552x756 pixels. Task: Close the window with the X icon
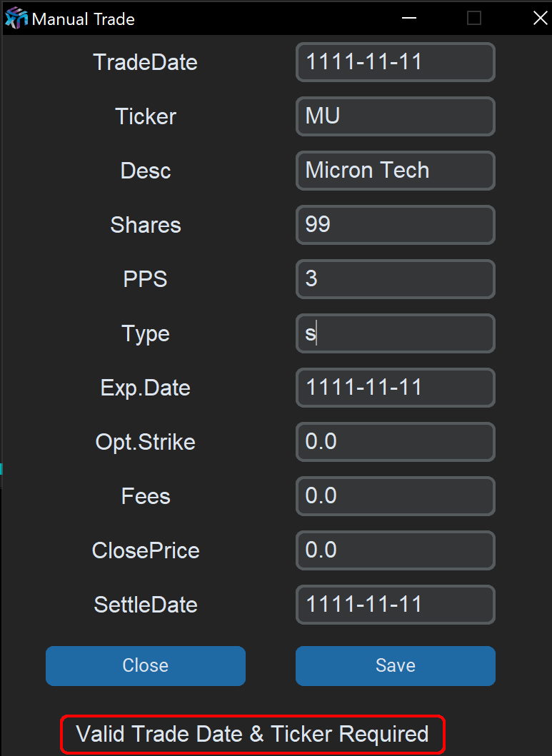point(540,19)
